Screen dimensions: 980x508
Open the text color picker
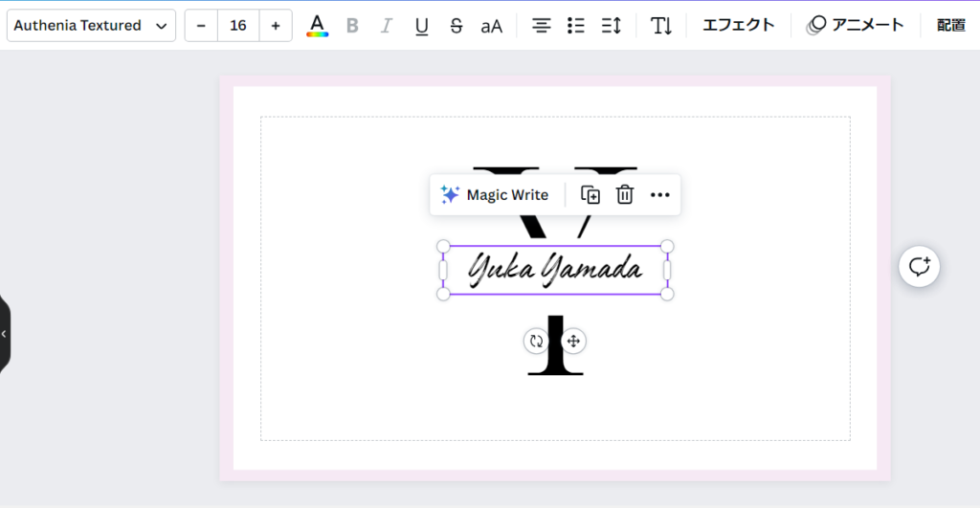click(317, 26)
